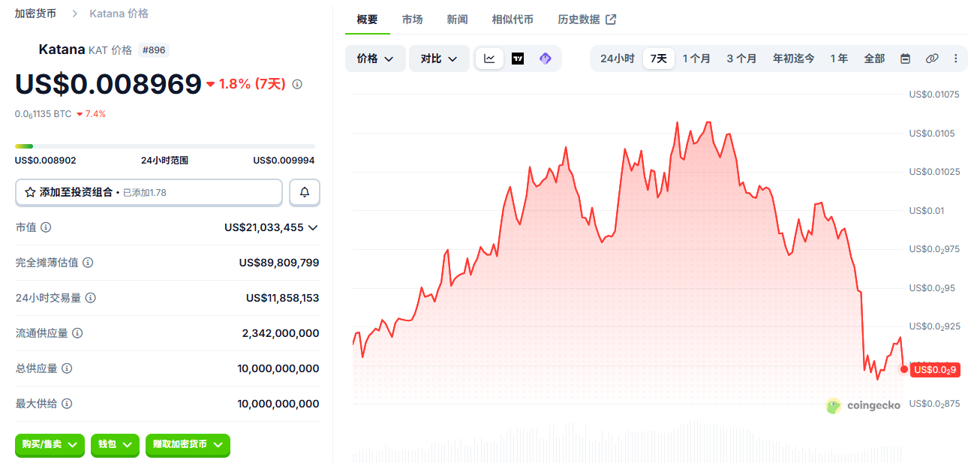Switch to TradingView chart icon

[518, 59]
